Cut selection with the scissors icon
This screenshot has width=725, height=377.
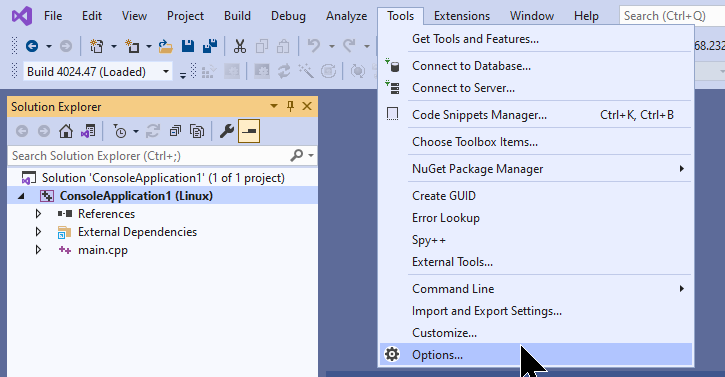(x=240, y=46)
